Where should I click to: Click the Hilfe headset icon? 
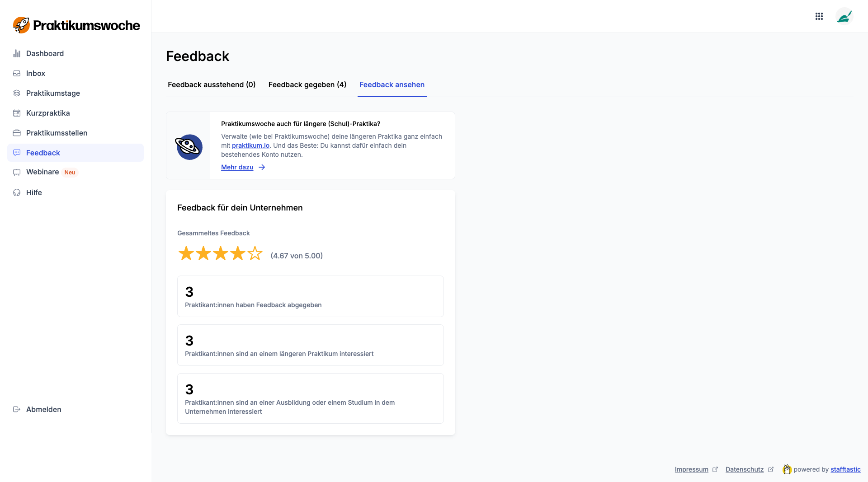tap(17, 192)
